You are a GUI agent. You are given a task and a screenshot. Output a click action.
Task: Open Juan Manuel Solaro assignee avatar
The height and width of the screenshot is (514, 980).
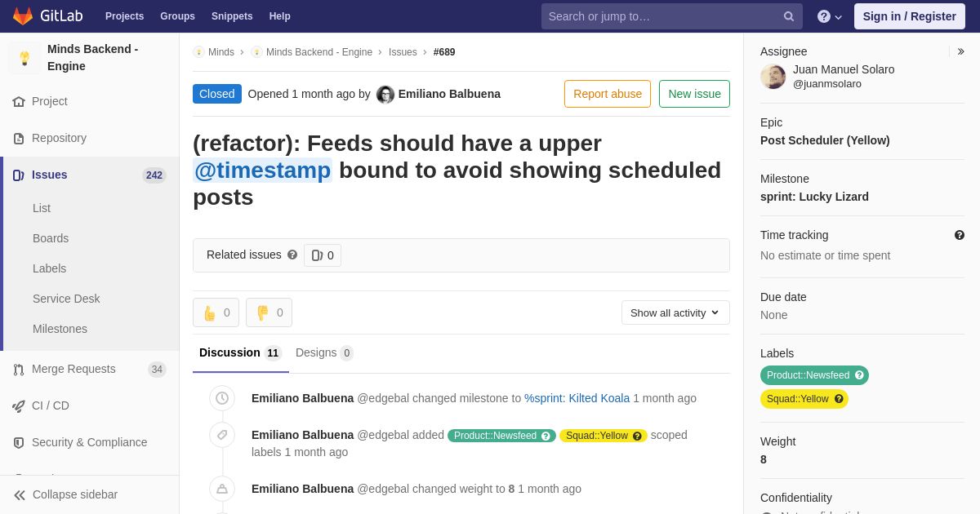pos(773,77)
